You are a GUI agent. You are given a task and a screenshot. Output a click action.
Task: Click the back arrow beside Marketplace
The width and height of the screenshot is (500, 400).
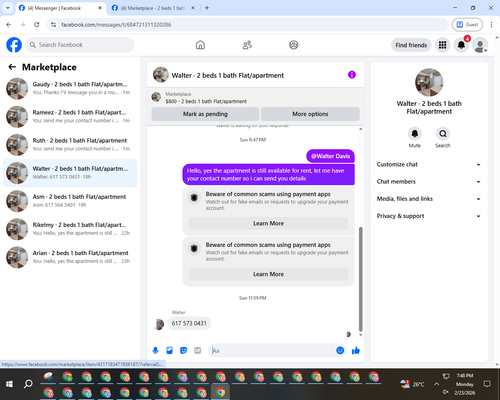point(12,67)
